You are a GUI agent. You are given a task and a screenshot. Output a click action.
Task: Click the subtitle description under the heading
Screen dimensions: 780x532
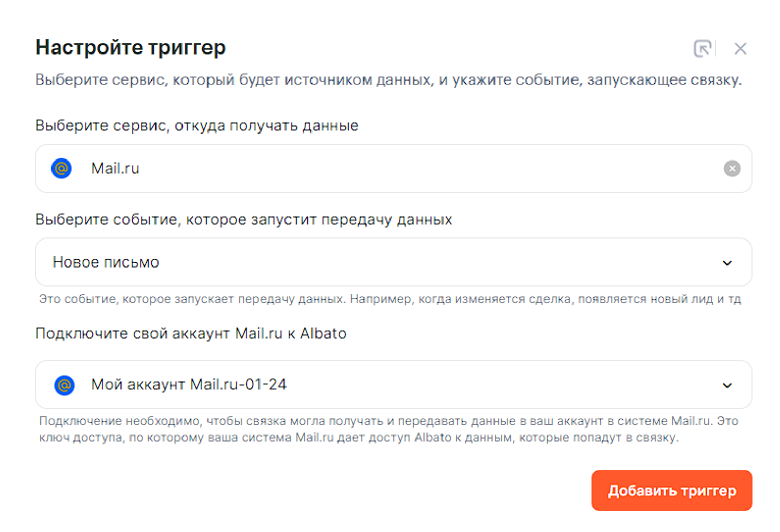point(388,80)
